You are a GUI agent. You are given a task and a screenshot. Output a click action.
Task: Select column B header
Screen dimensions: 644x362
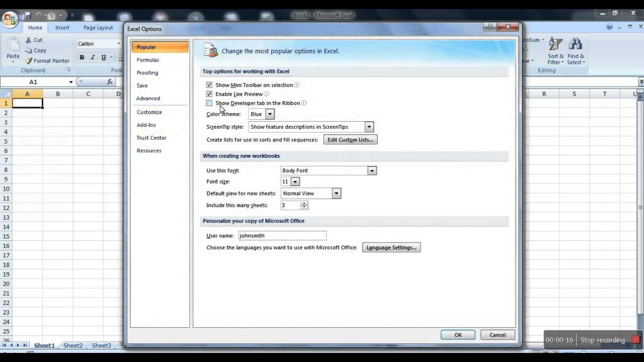coord(58,94)
